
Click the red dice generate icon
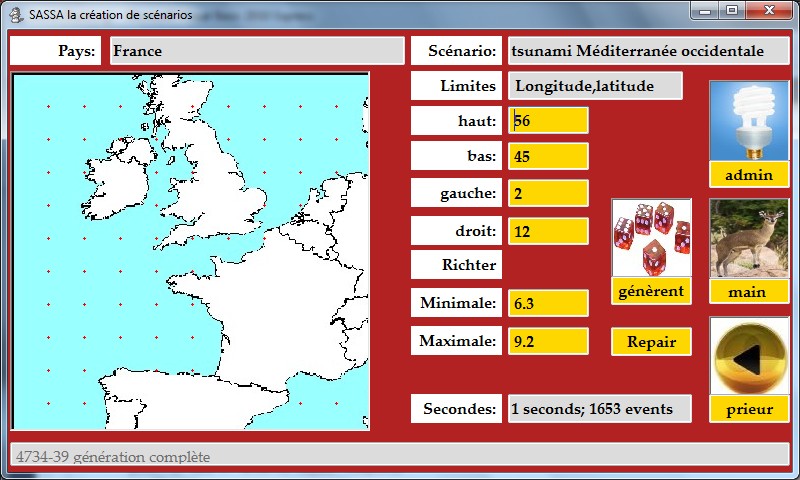[651, 238]
